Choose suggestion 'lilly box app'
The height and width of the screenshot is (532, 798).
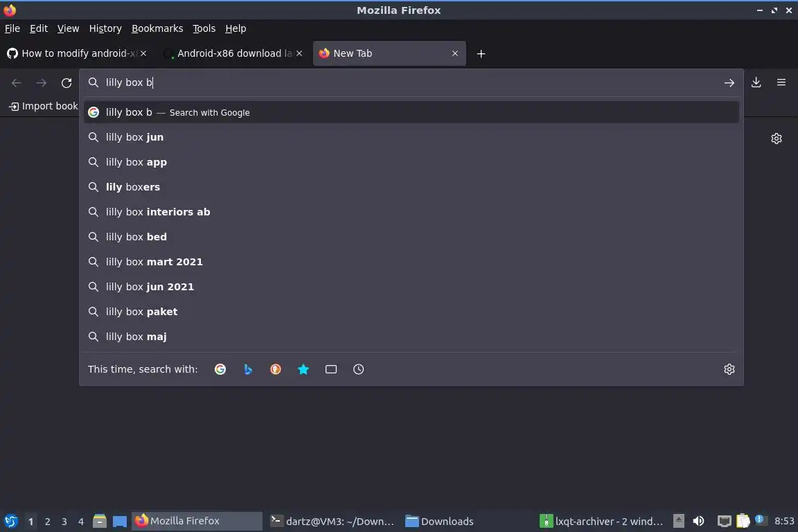point(411,162)
